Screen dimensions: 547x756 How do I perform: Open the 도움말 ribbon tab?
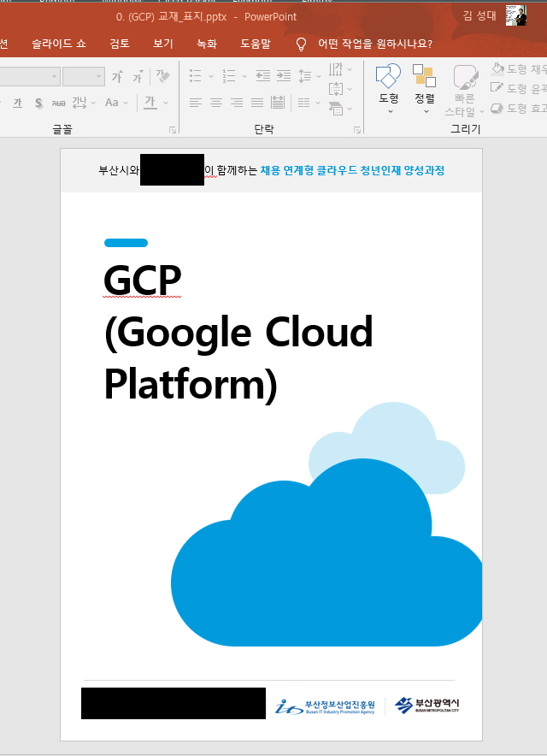coord(256,44)
